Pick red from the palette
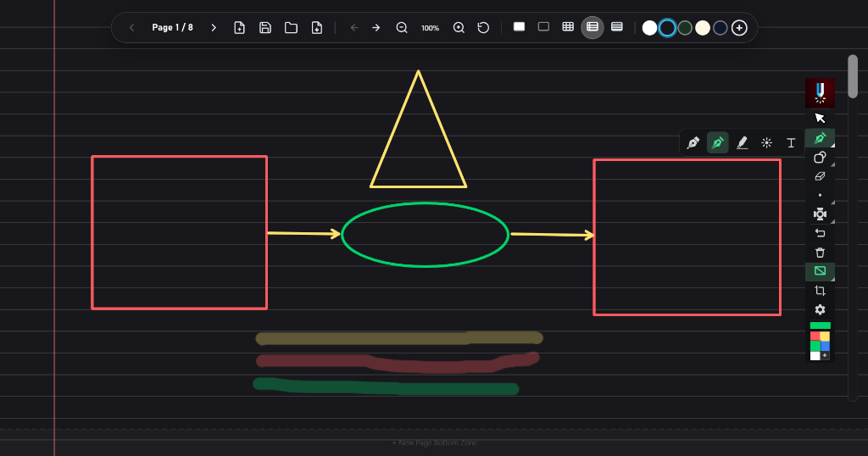Screen dimensions: 868x456 click(x=815, y=336)
